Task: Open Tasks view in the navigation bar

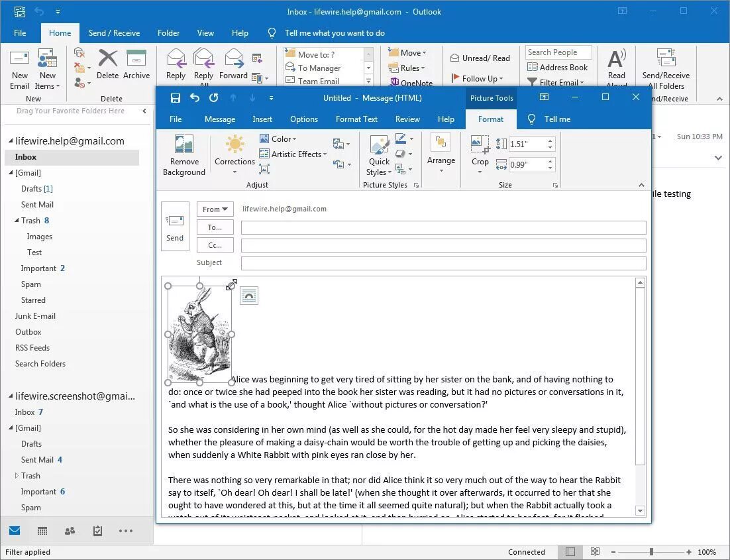Action: pos(98,531)
